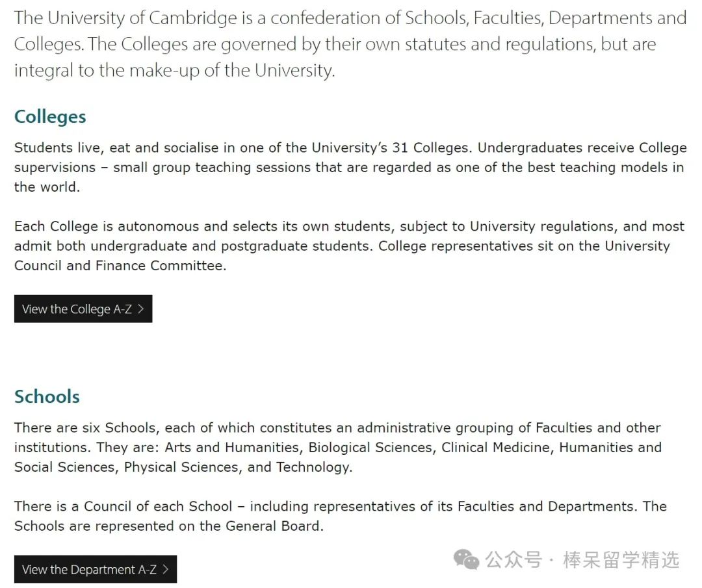Screen dimensions: 702x588
Task: Open the Department A-Z listing
Action: pos(84,569)
